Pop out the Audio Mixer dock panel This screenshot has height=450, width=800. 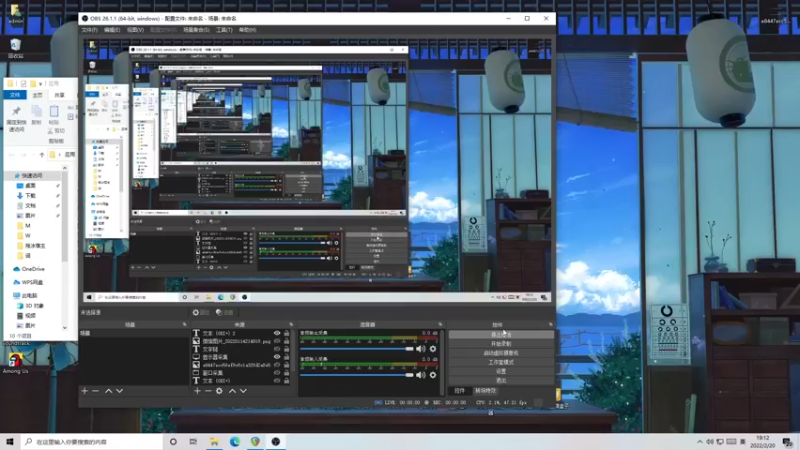click(x=440, y=324)
